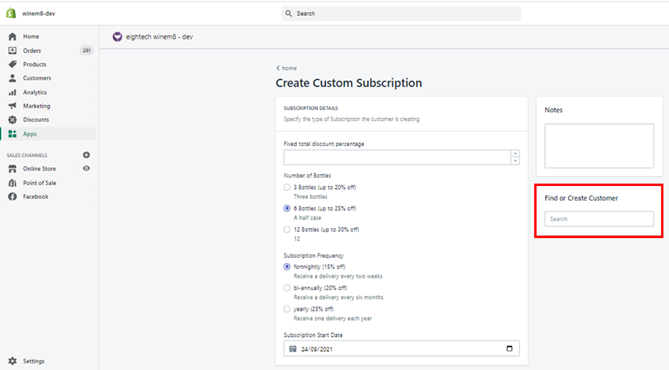This screenshot has width=669, height=370.
Task: Click eightech winem8 - dev app title
Action: 159,37
